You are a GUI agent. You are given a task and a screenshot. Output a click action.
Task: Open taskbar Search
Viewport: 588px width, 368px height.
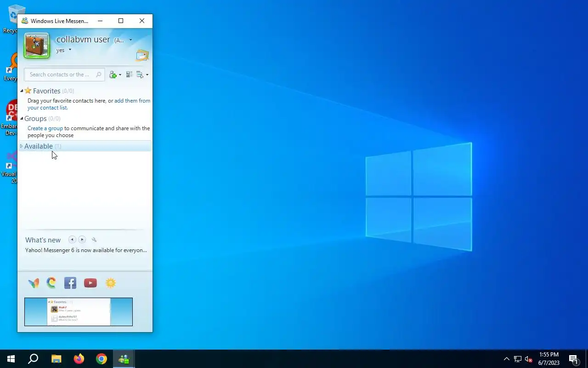(x=33, y=359)
